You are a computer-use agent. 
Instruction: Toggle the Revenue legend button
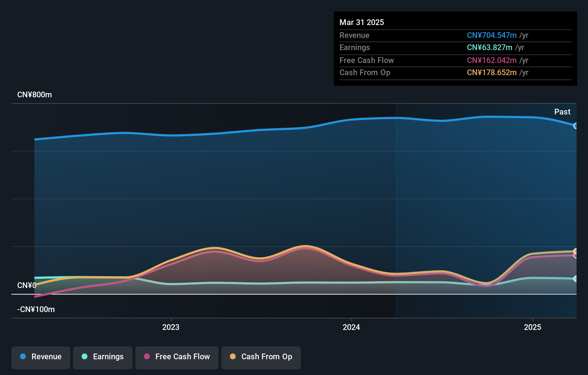41,357
